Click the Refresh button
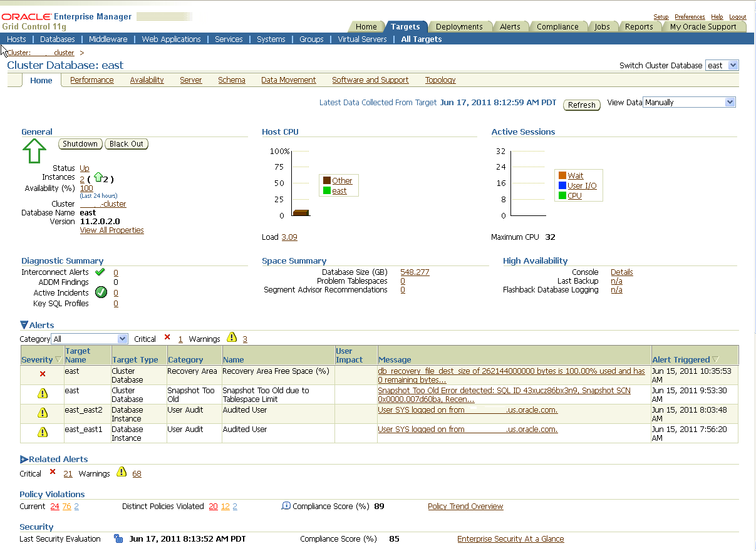756x551 pixels. tap(581, 105)
